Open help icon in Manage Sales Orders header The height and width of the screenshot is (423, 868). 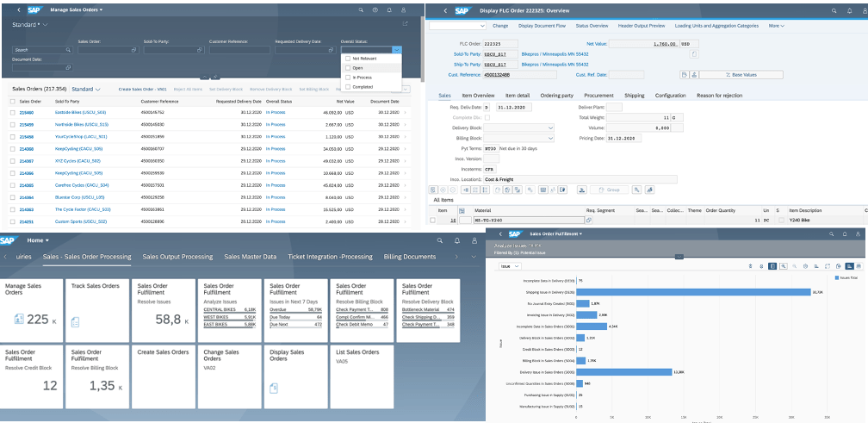(375, 10)
